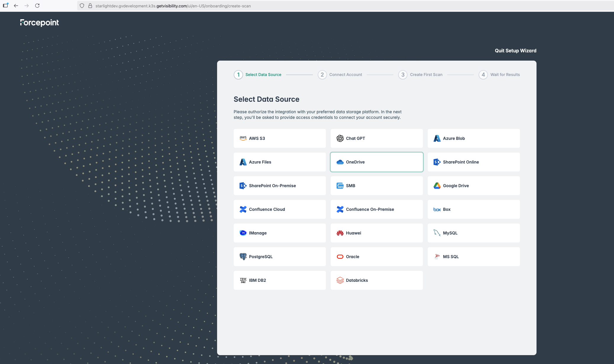
Task: Click the browser back arrow
Action: [x=16, y=6]
